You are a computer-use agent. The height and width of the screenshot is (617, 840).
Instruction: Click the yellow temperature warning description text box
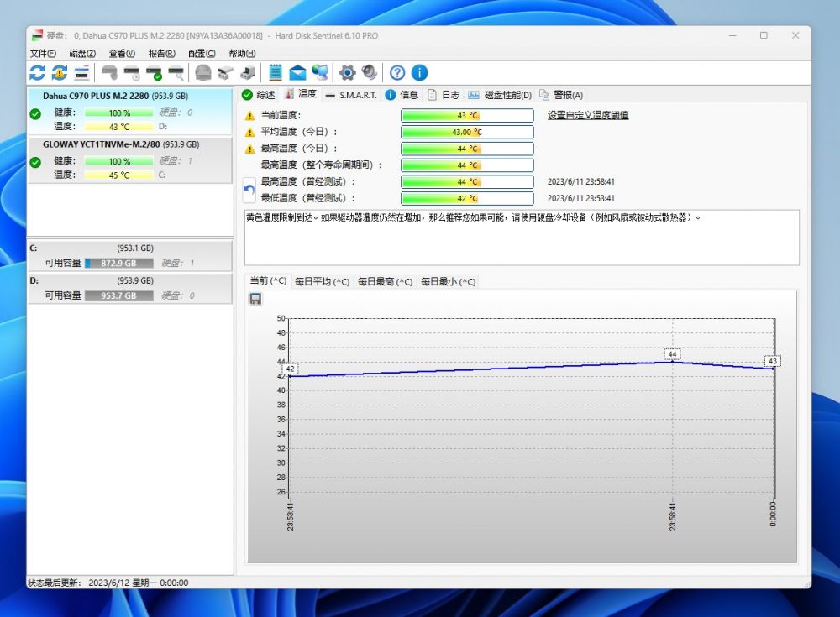522,238
